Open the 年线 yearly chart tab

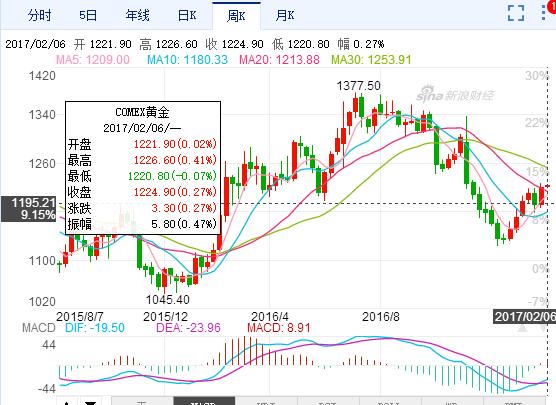137,15
